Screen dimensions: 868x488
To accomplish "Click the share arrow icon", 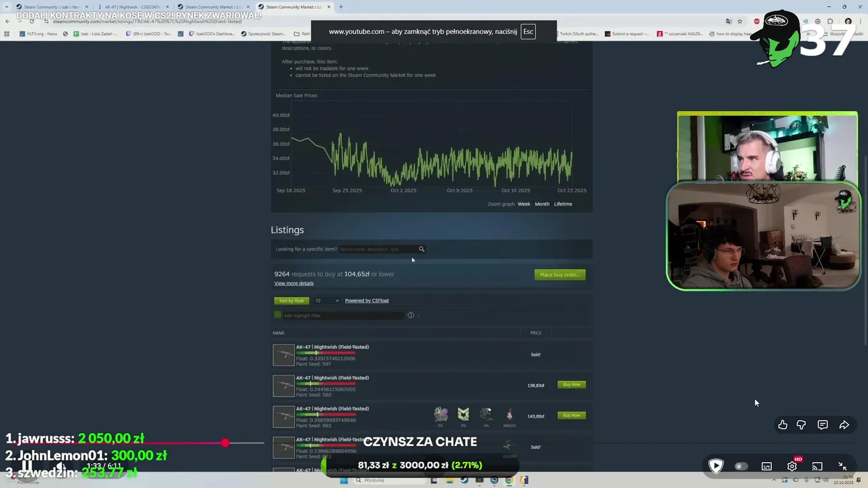I will [844, 425].
